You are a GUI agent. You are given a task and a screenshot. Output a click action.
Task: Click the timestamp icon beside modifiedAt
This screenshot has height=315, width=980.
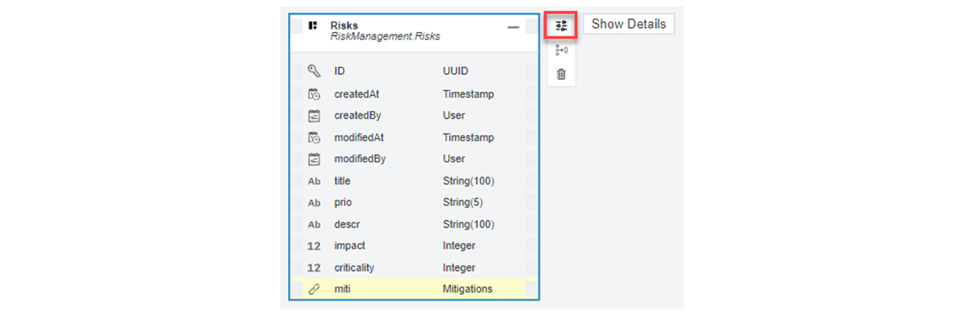click(x=314, y=138)
